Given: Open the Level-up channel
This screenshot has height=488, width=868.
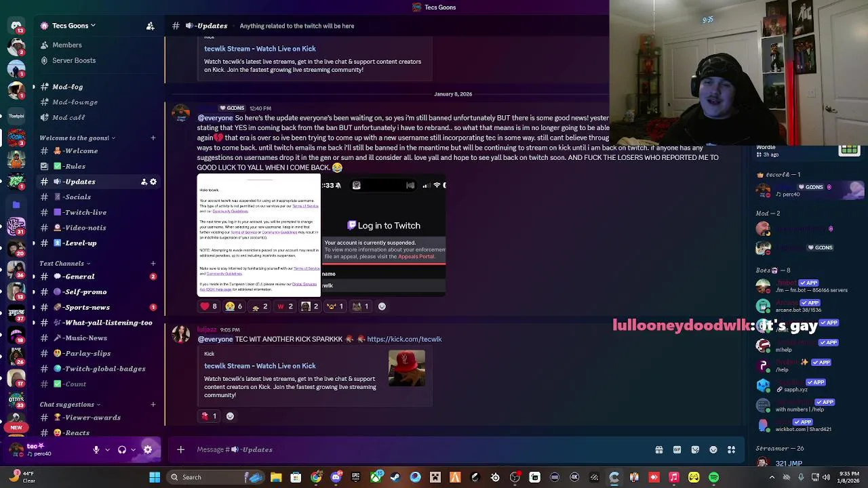Looking at the screenshot, I should click(x=98, y=243).
